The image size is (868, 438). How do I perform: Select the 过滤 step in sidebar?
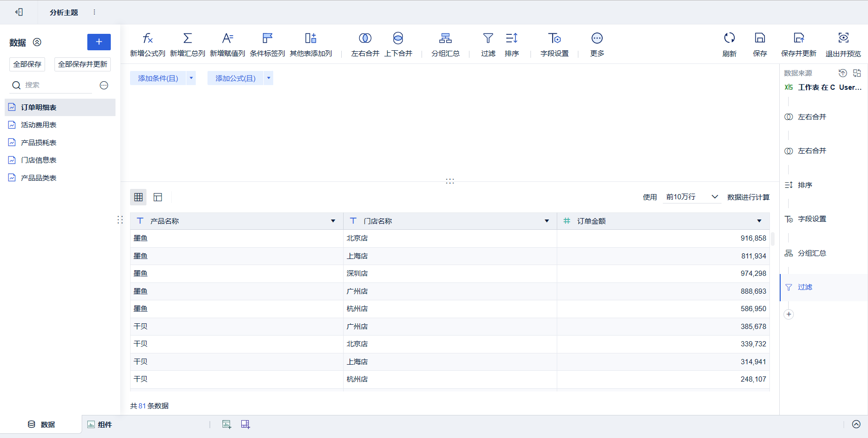pos(823,287)
